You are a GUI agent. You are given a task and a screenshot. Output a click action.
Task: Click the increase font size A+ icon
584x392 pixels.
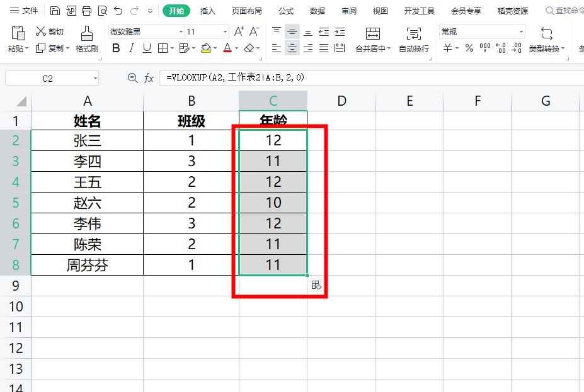coord(238,31)
